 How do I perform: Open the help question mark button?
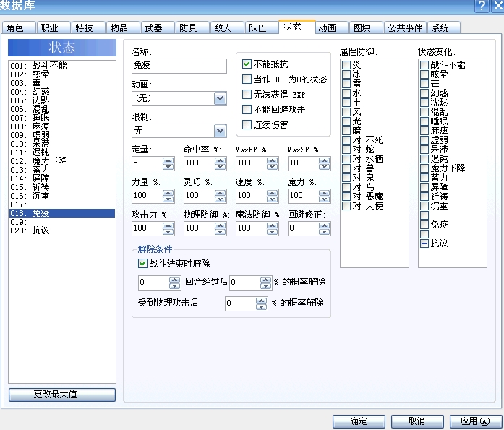482,6
